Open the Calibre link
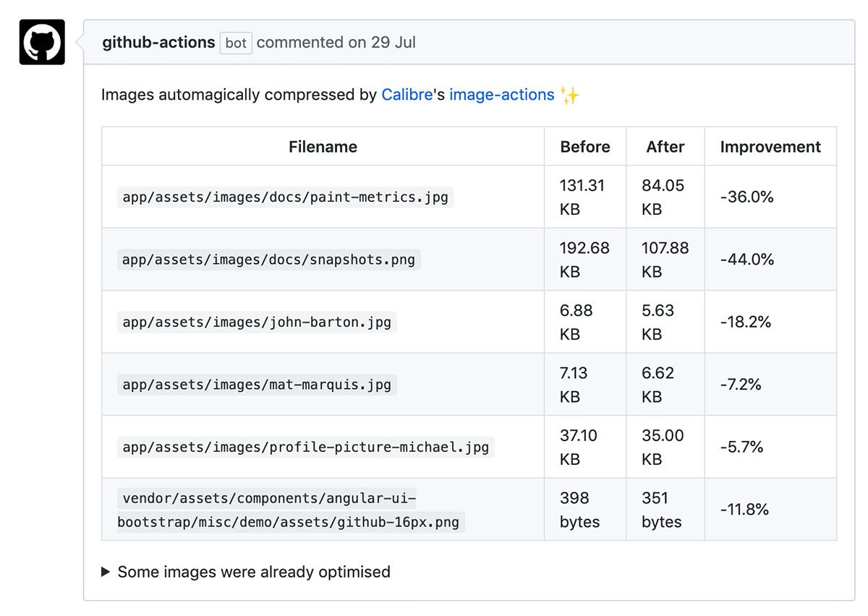Viewport: 868px width, 616px height. point(407,94)
